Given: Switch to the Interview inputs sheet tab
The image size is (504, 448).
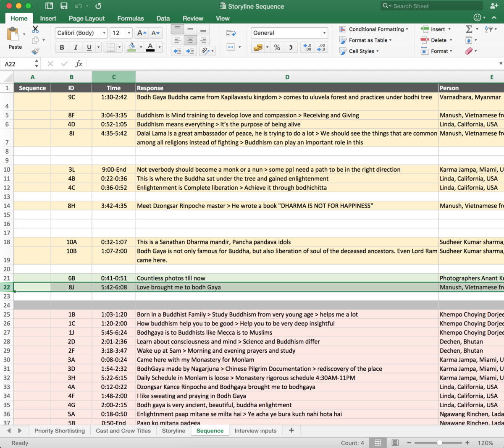Looking at the screenshot, I should tap(255, 430).
